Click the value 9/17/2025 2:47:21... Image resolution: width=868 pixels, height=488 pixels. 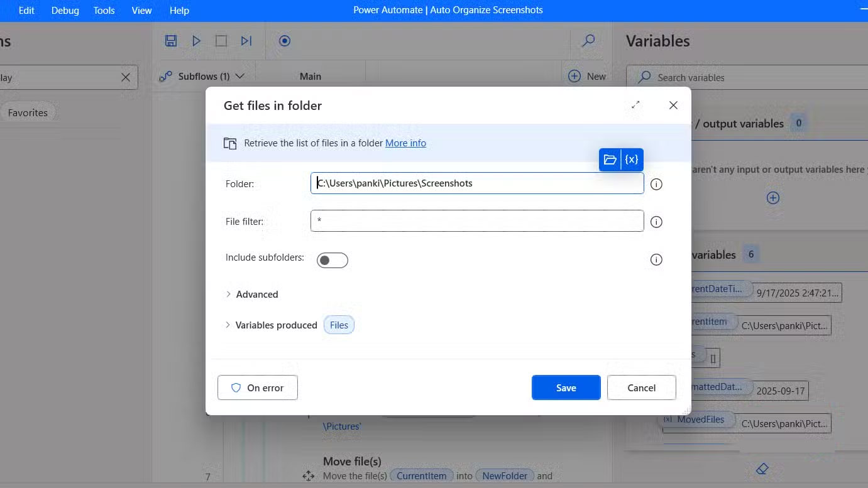[799, 293]
